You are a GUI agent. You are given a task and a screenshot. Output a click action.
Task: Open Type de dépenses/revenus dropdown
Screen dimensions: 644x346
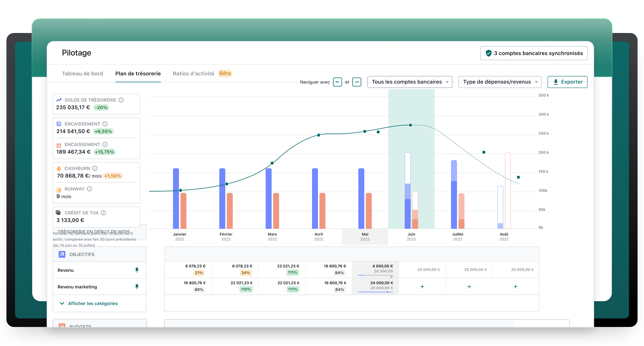click(x=500, y=82)
